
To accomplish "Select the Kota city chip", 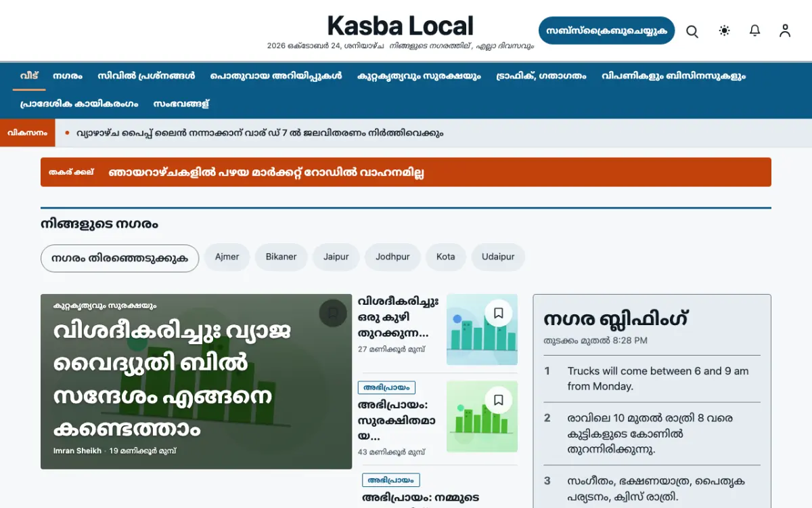I will (446, 257).
